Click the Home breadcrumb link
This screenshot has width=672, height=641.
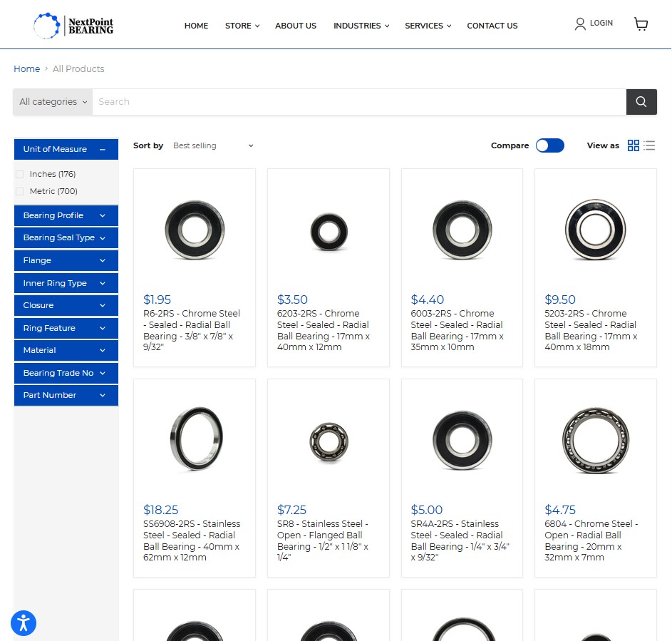tap(26, 68)
